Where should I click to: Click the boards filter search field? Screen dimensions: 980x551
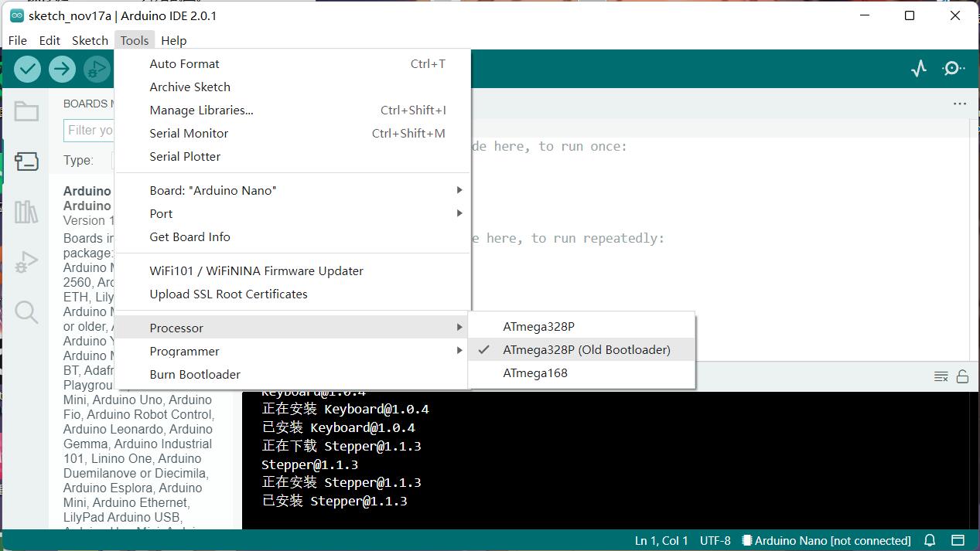[x=90, y=130]
